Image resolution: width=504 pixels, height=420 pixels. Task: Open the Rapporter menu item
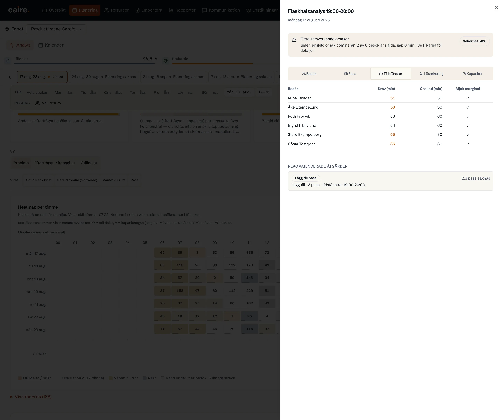[x=182, y=10]
